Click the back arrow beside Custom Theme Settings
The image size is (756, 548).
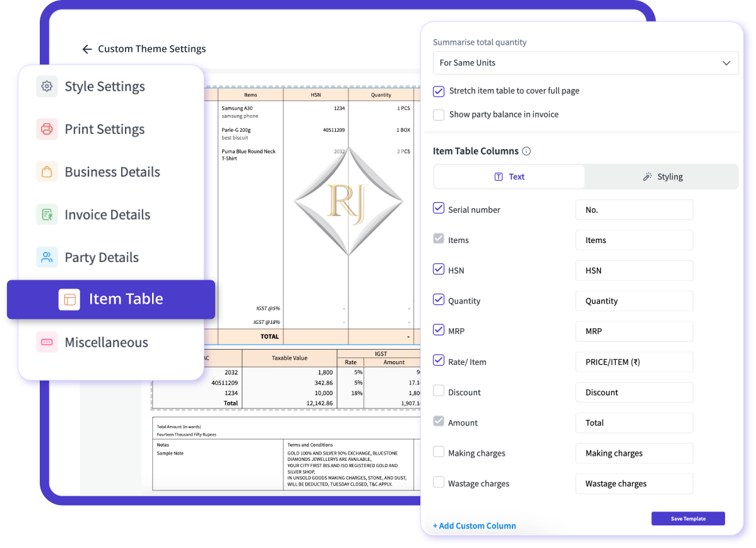pos(87,49)
